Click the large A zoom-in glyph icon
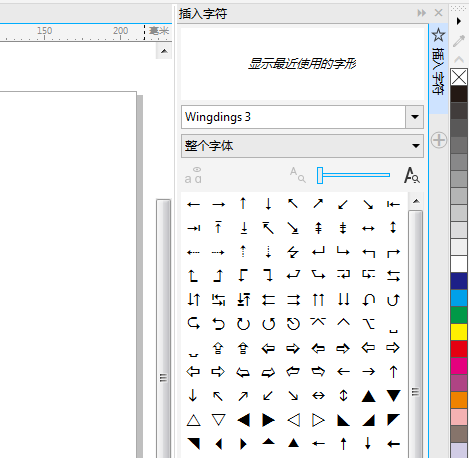The height and width of the screenshot is (458, 470). (x=412, y=175)
